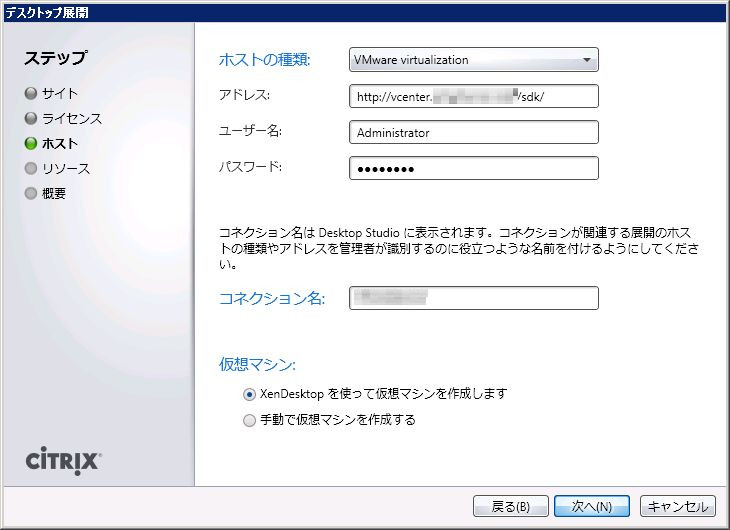Open the ホストの種類 dropdown showing VMware virtualization

point(473,60)
